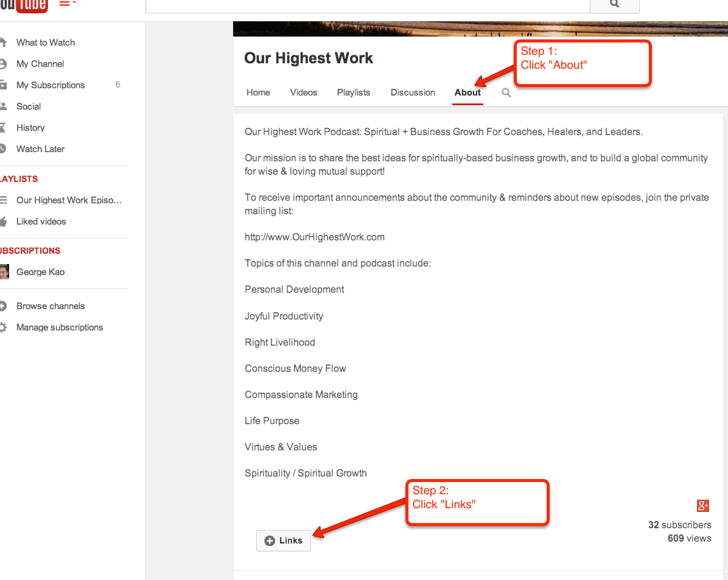Open Watch Later
Viewport: 728px width, 580px height.
click(40, 149)
